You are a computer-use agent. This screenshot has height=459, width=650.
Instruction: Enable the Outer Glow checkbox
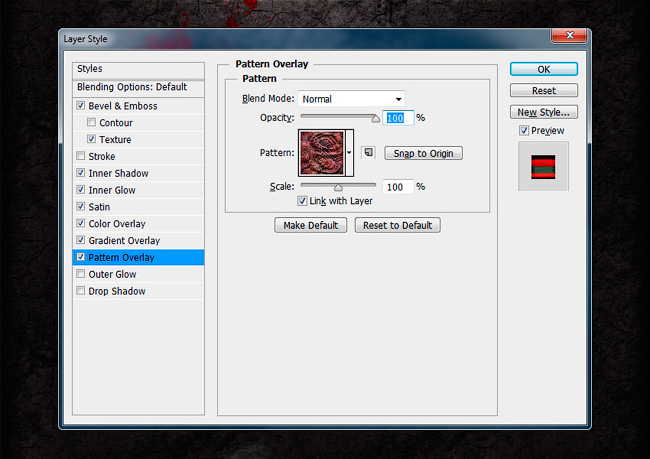pos(81,274)
